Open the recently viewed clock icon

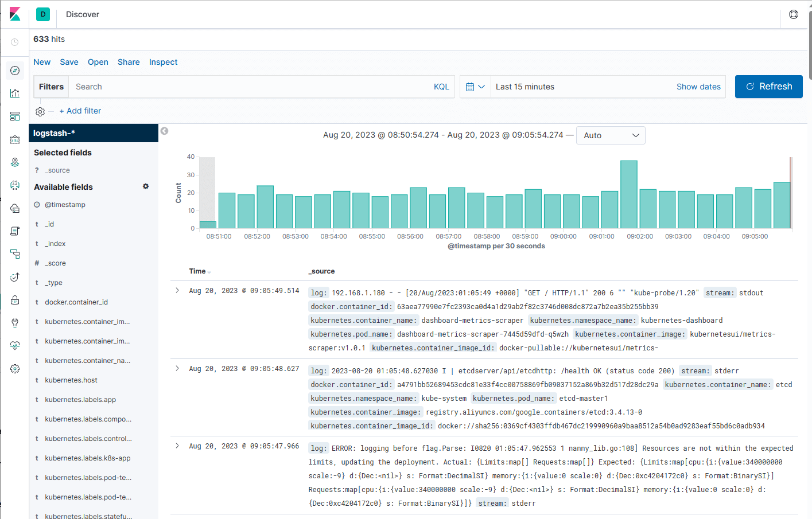pos(15,42)
